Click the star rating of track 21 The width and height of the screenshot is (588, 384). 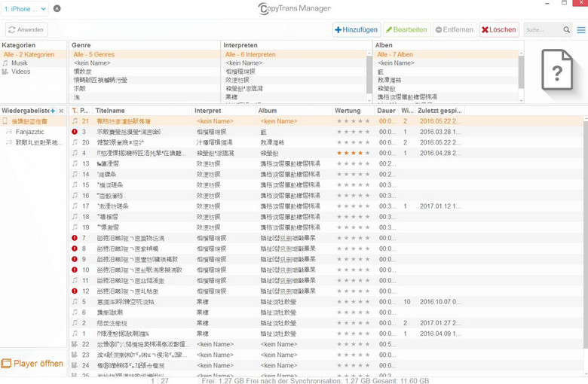(x=354, y=121)
